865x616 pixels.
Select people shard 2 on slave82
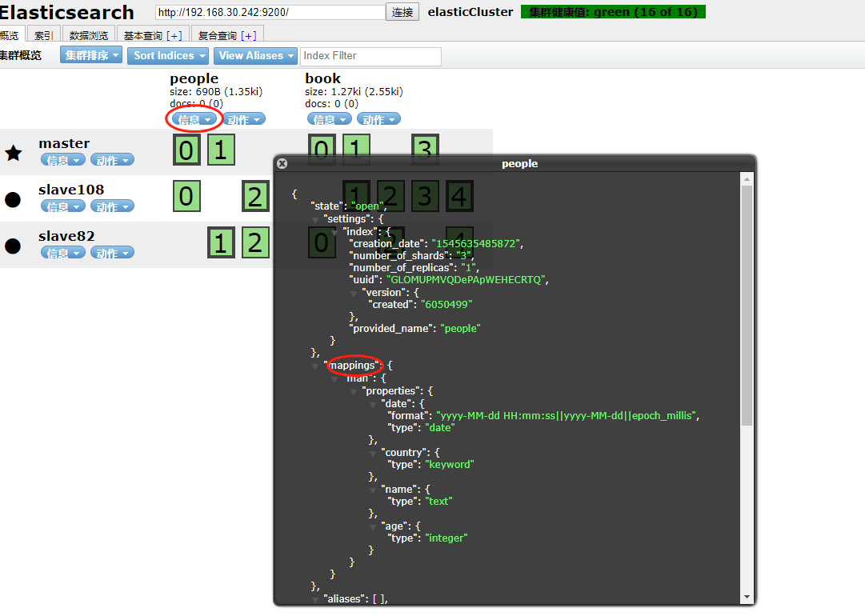pos(255,242)
